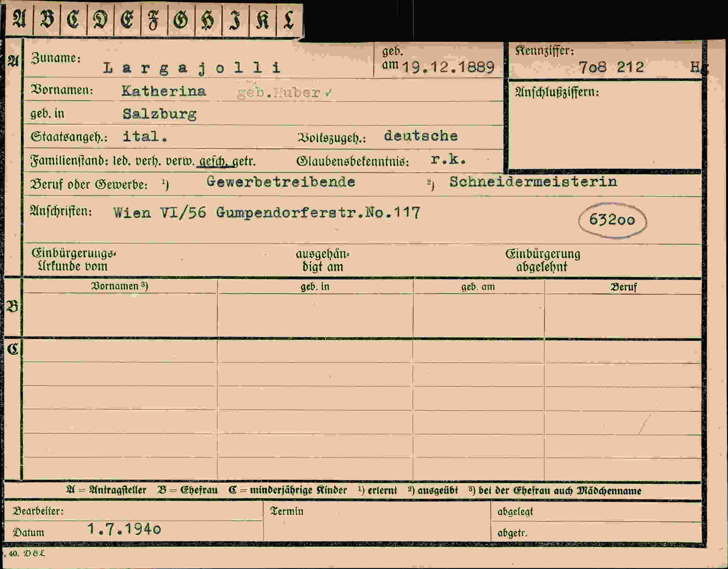This screenshot has height=569, width=728.
Task: Click the ethnicity value 'deutsche'
Action: pos(421,136)
